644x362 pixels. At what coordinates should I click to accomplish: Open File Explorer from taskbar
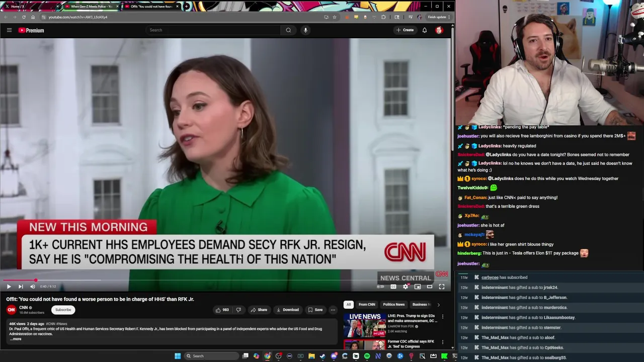[311, 356]
